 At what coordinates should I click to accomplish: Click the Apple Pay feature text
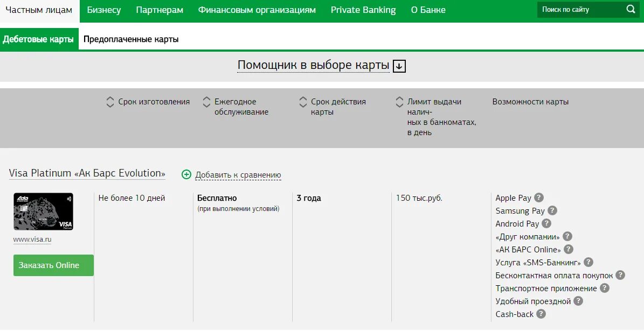pyautogui.click(x=514, y=198)
